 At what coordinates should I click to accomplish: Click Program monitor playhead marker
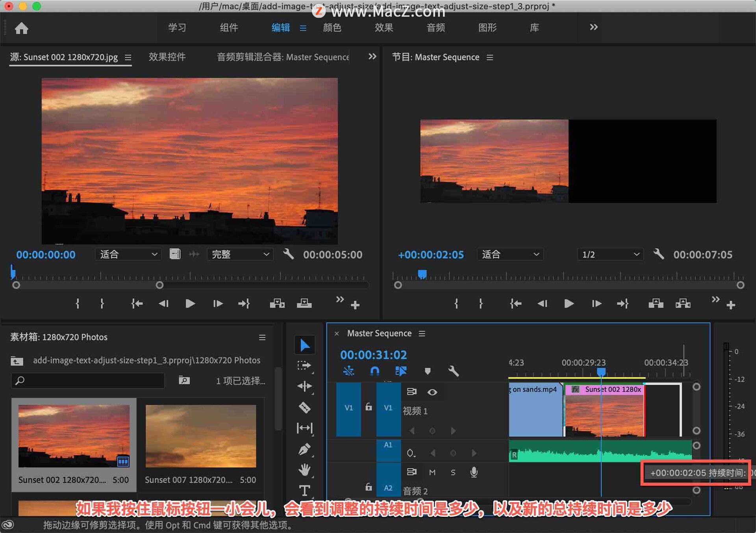[x=422, y=274]
